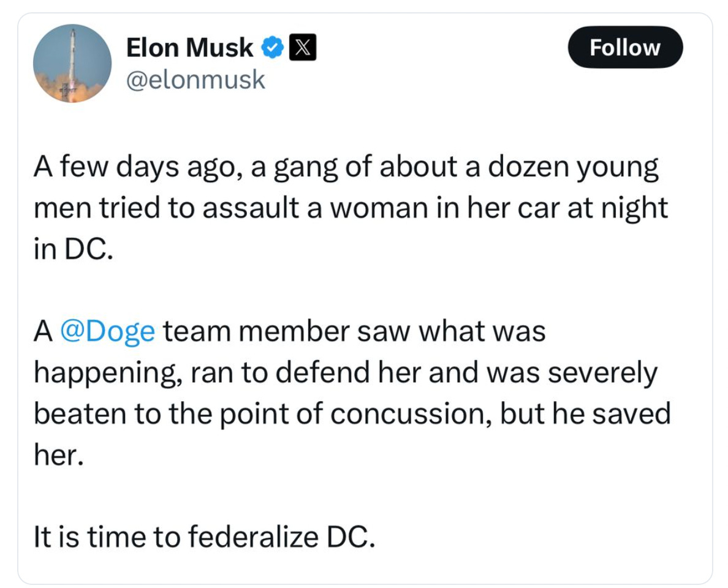The image size is (728, 588).
Task: Click the words "team member saw what was"
Action: (354, 331)
